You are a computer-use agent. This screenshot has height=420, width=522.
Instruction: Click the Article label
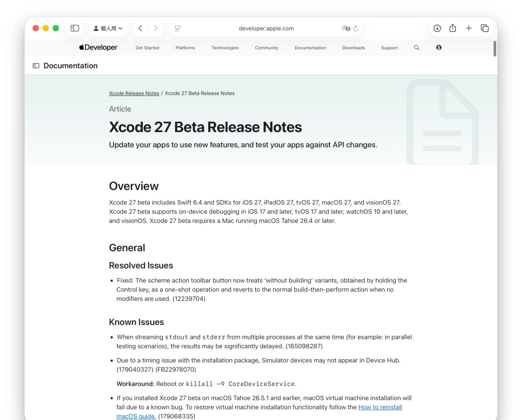[120, 109]
